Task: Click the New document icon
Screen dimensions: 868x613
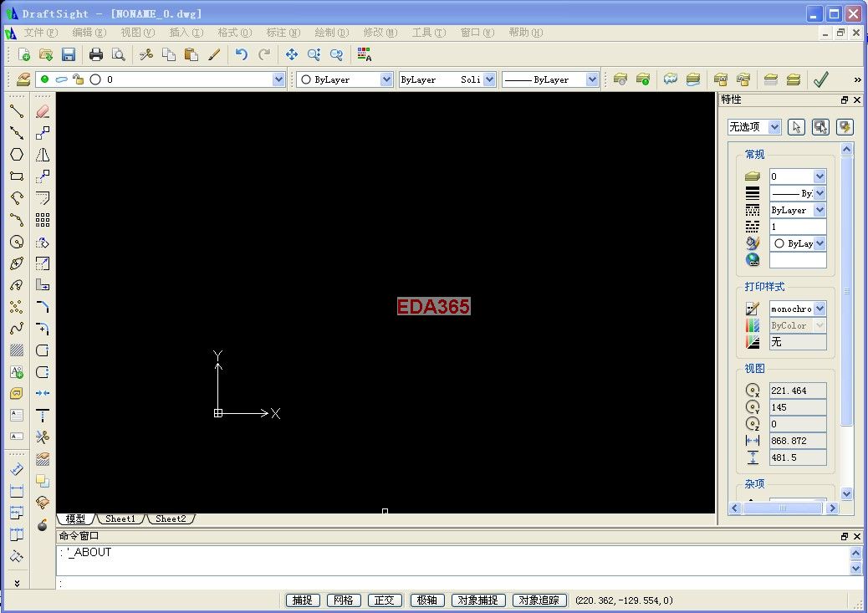Action: click(23, 54)
